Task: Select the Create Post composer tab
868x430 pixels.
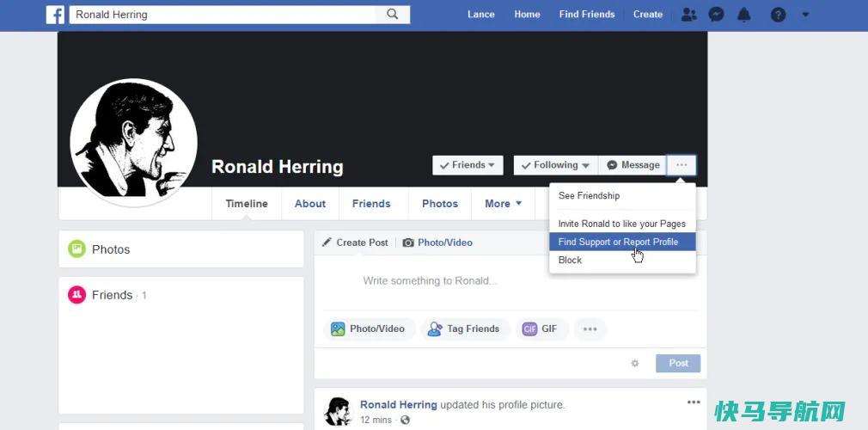Action: click(356, 243)
